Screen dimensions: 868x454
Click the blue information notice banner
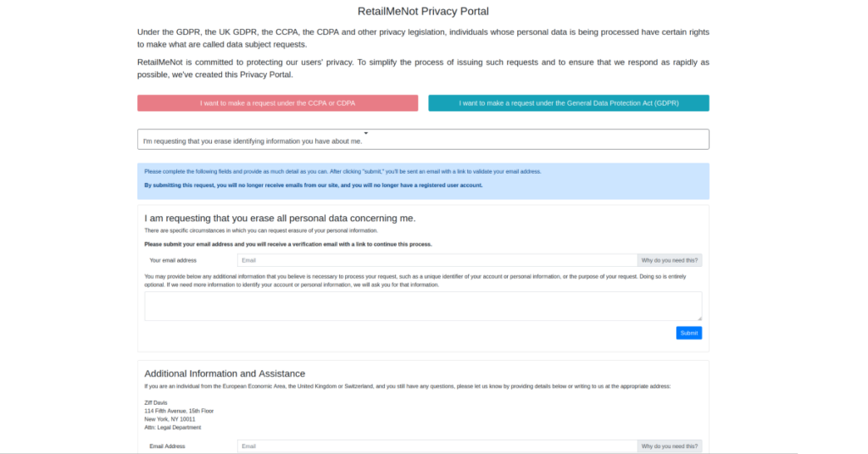(423, 178)
